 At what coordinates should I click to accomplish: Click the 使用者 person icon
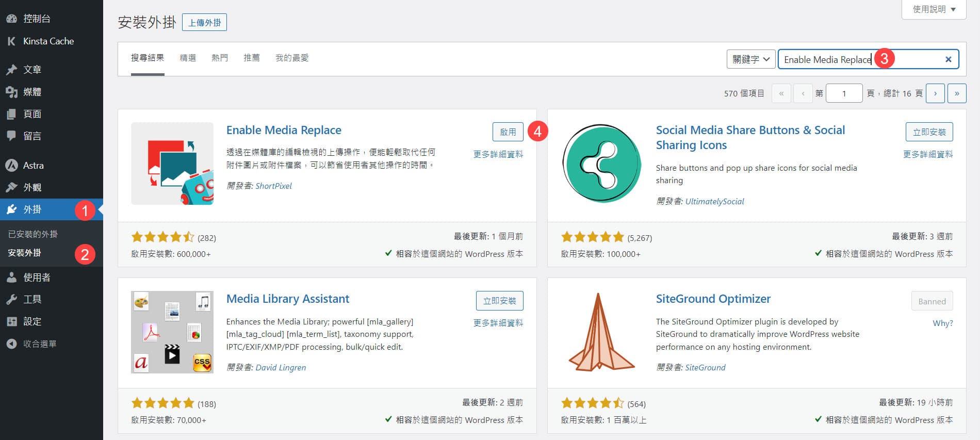point(11,277)
